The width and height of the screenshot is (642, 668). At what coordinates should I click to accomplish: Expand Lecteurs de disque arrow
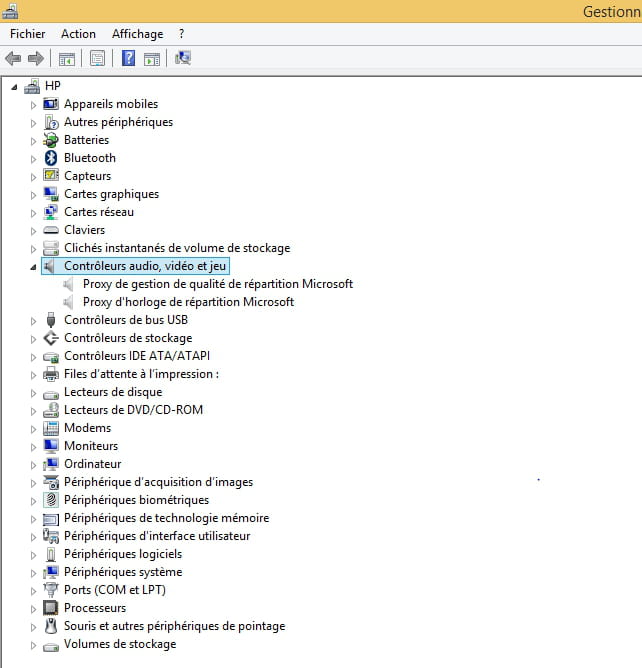33,393
